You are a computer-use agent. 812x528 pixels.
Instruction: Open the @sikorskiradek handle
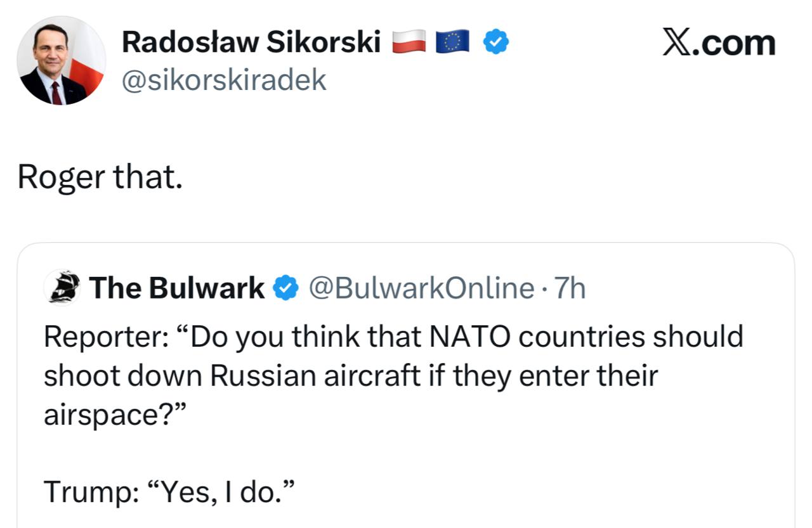(223, 80)
